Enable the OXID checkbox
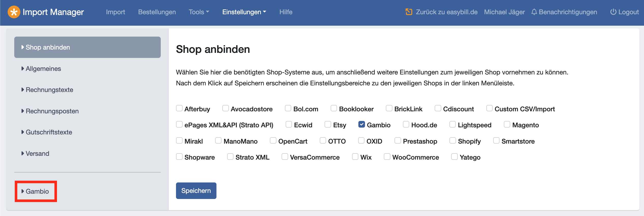Image resolution: width=644 pixels, height=216 pixels. (x=361, y=141)
